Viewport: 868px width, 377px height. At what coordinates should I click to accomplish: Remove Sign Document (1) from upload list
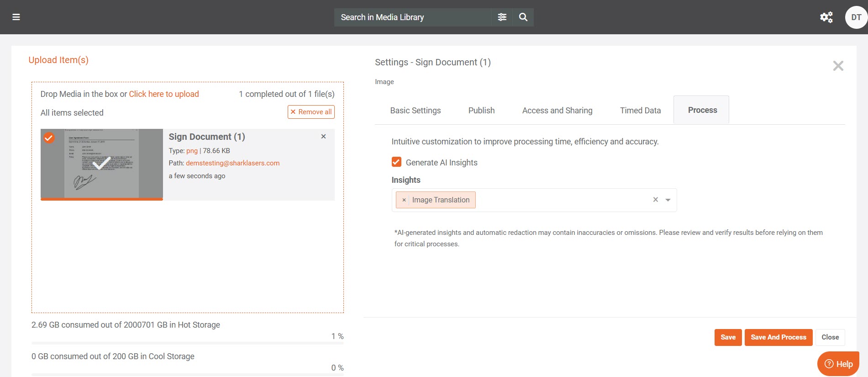click(323, 137)
